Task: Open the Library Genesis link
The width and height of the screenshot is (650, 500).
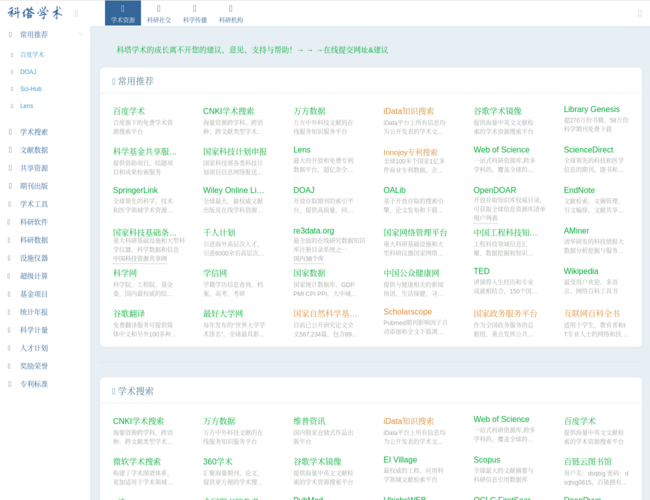Action: point(591,110)
